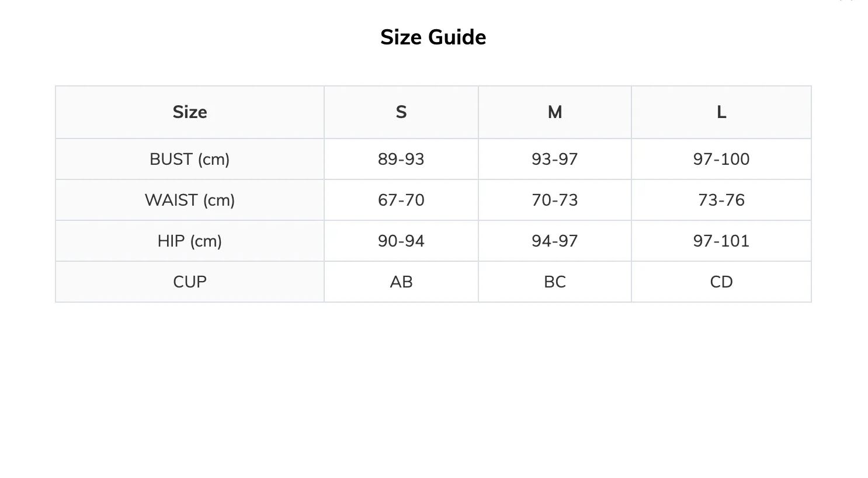Image resolution: width=868 pixels, height=478 pixels.
Task: Click the BC cup cell
Action: pos(555,282)
